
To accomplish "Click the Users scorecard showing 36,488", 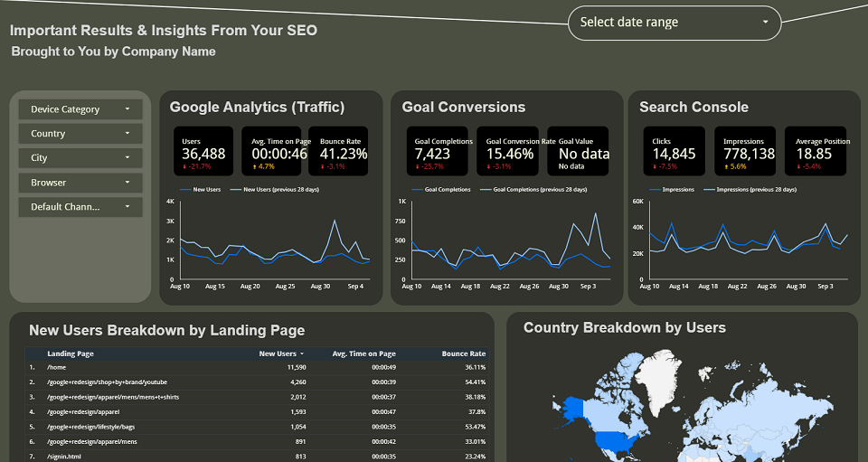I will tap(203, 152).
